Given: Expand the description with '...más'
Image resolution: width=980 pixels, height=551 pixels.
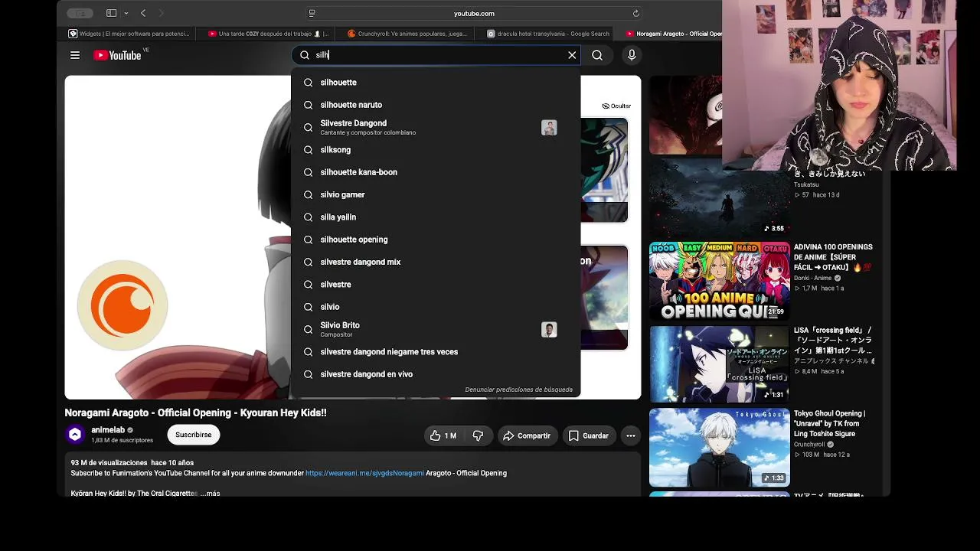Looking at the screenshot, I should click(210, 494).
